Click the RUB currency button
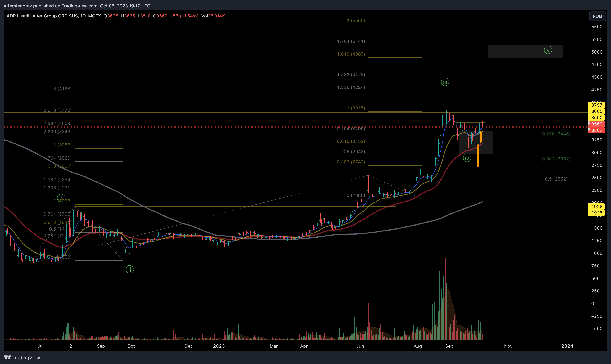This screenshot has width=611, height=364. 597,16
